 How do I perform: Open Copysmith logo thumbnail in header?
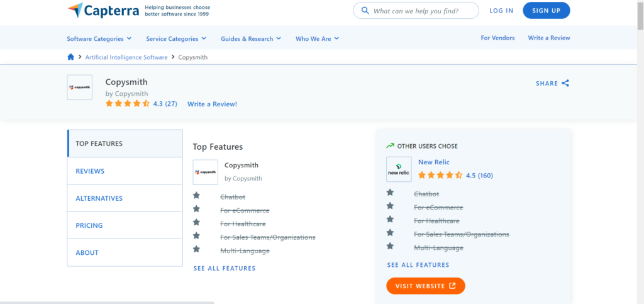click(x=80, y=87)
